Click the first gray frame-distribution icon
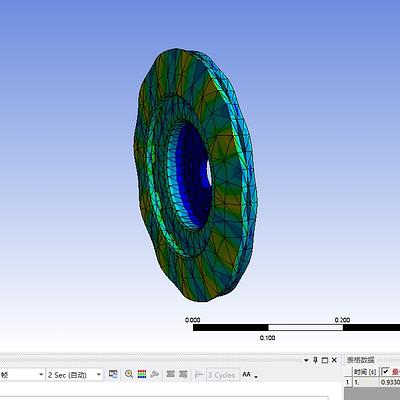 [x=171, y=374]
